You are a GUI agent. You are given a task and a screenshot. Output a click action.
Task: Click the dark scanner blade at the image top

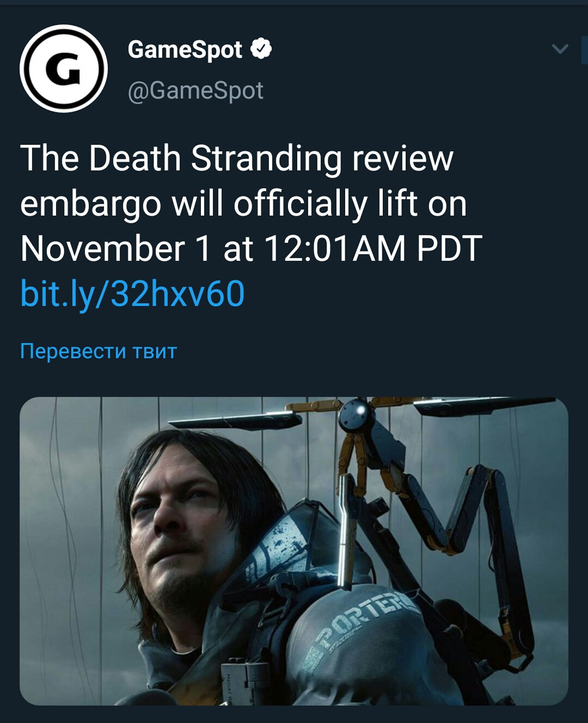pyautogui.click(x=234, y=421)
